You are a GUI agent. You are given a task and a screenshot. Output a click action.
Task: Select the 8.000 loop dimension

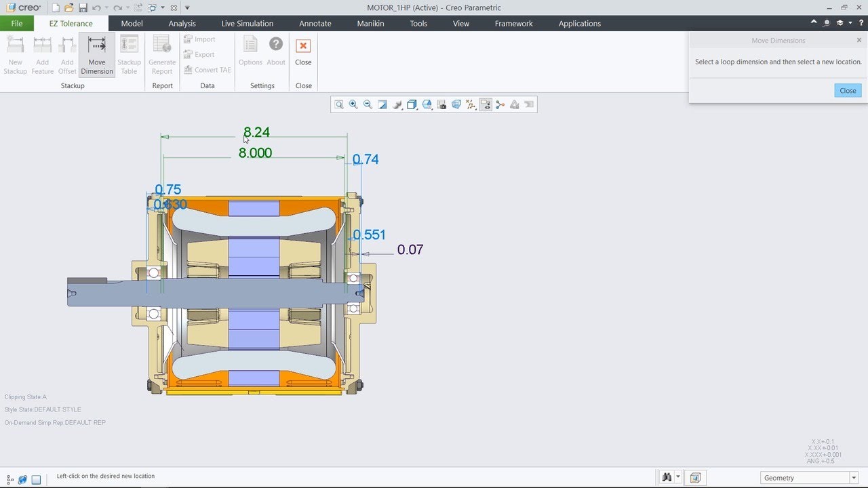pos(255,153)
